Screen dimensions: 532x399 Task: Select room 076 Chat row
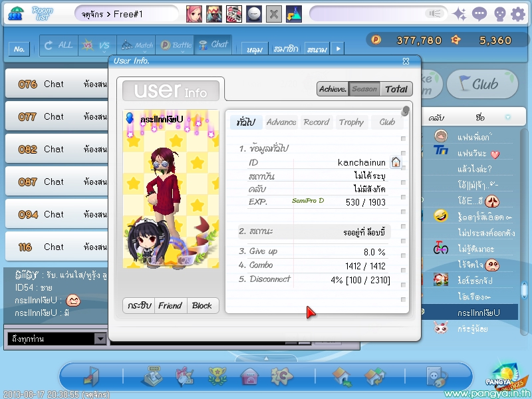coord(57,84)
